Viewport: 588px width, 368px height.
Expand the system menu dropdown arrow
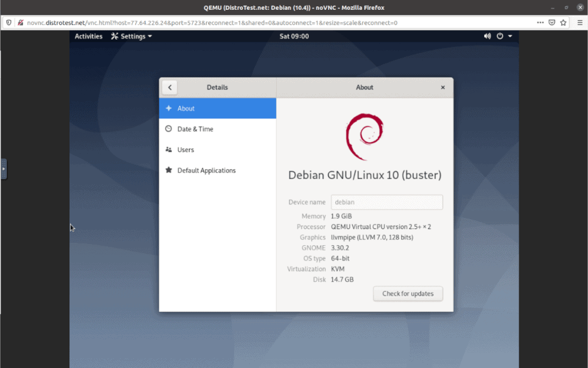pos(510,36)
